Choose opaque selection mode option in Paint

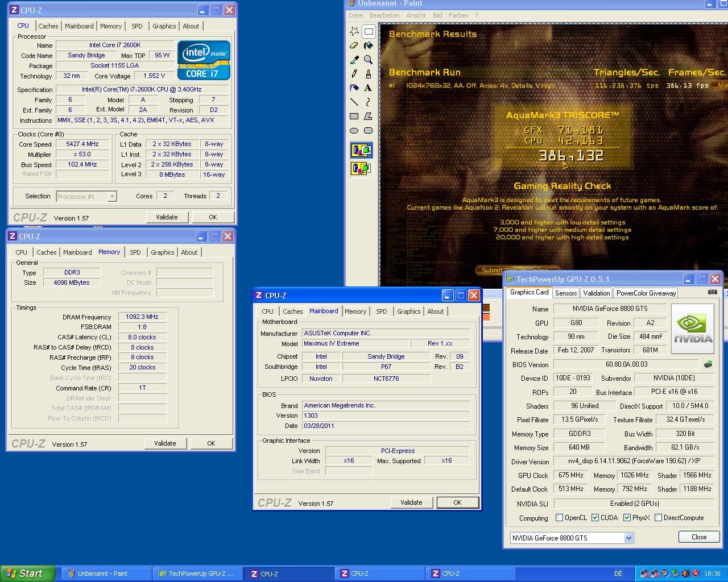361,151
